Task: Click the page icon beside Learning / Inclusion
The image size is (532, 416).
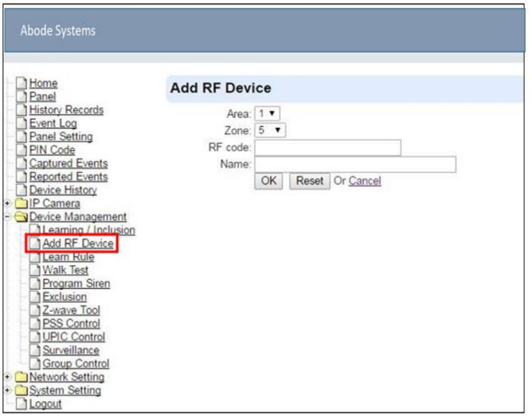Action: click(x=35, y=230)
